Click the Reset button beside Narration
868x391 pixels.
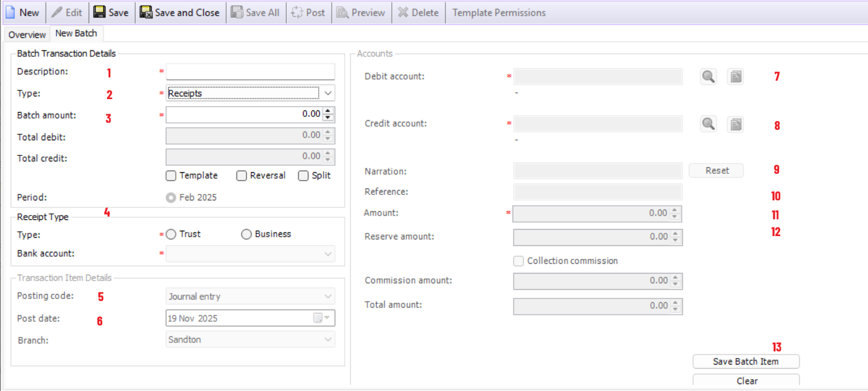(x=716, y=171)
